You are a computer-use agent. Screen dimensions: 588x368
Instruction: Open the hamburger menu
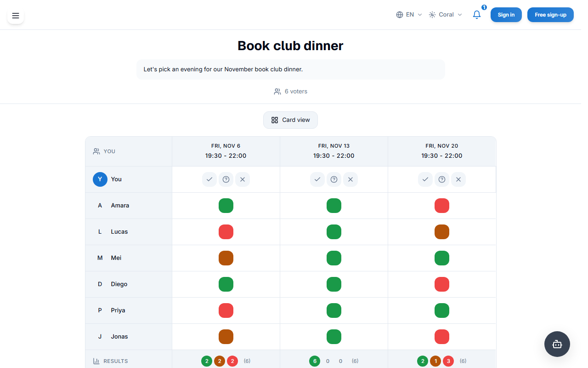[16, 16]
